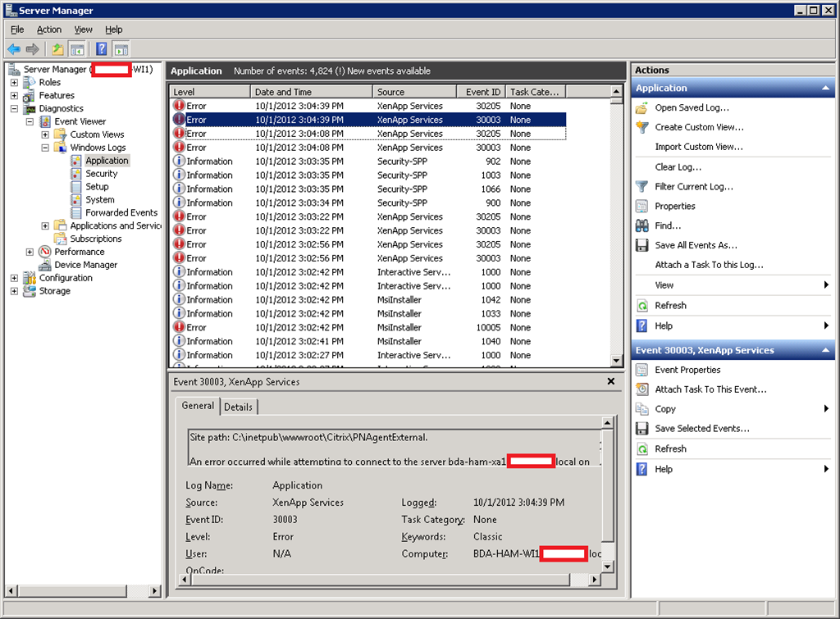Sort events by Event ID column

(482, 93)
